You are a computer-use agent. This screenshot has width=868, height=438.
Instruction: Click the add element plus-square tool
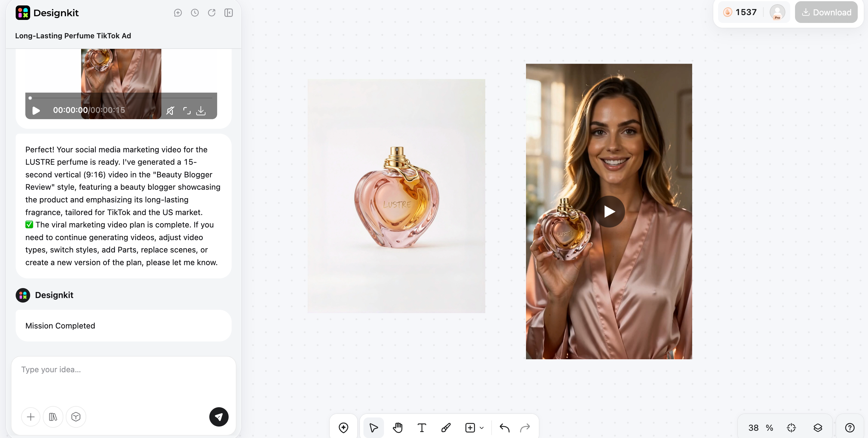pyautogui.click(x=470, y=427)
